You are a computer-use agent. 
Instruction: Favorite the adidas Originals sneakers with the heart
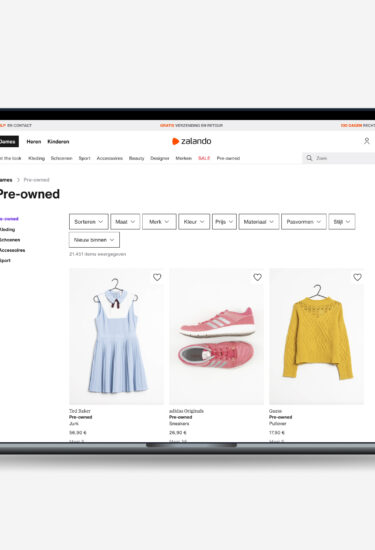pyautogui.click(x=257, y=277)
